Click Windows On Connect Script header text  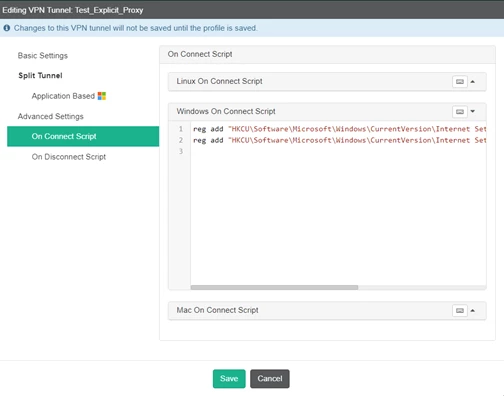226,111
